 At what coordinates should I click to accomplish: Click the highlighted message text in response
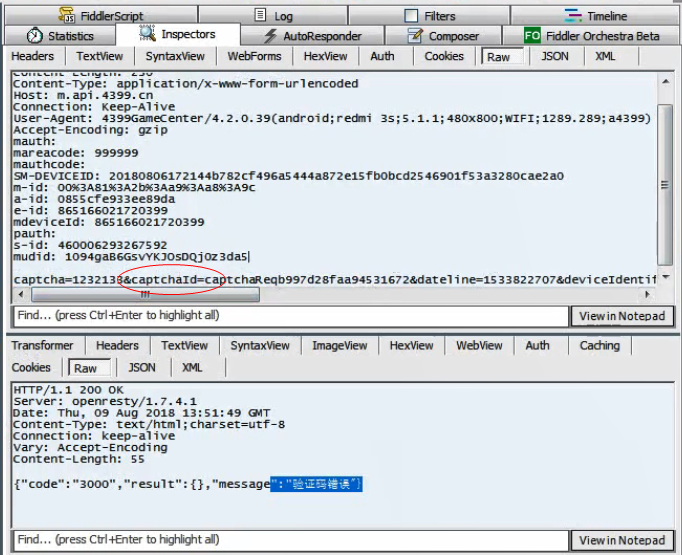316,484
